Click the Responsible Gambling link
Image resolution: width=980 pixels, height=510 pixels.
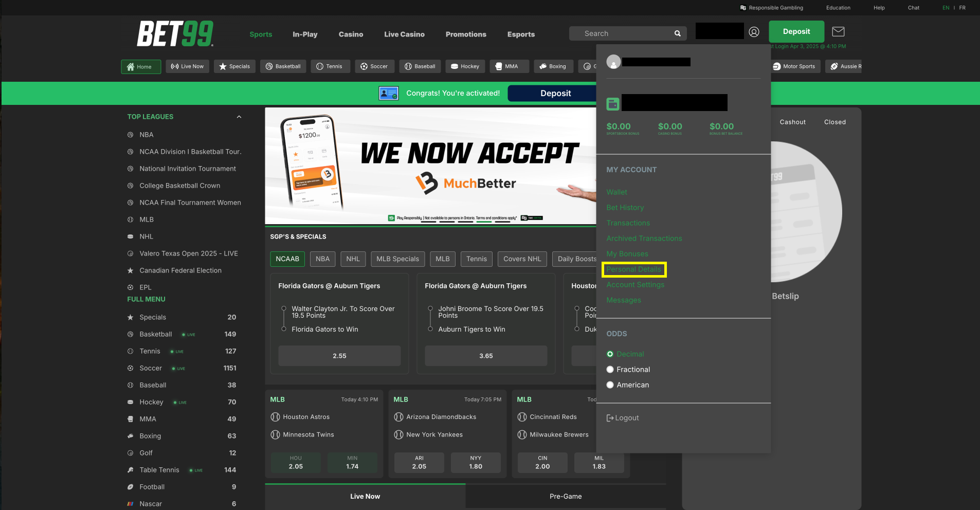point(771,8)
